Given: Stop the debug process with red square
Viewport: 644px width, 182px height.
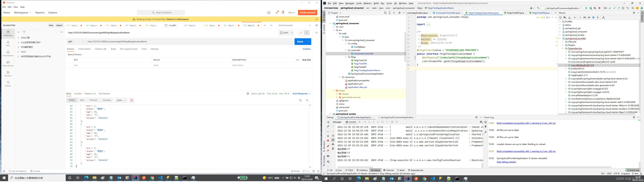Looking at the screenshot, I should point(328,141).
